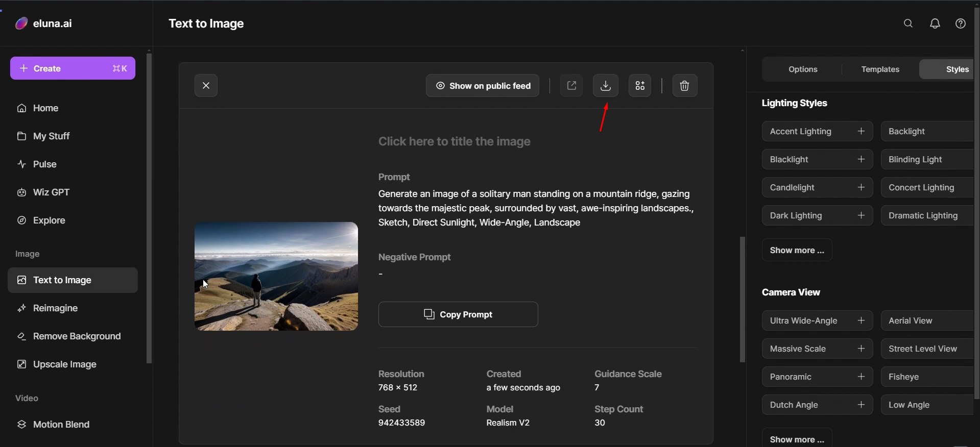Switch to the Options tab

[803, 69]
